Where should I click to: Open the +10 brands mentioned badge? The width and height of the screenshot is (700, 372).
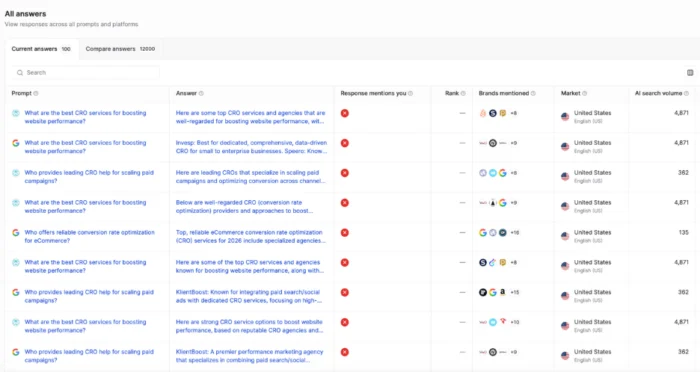tap(515, 322)
